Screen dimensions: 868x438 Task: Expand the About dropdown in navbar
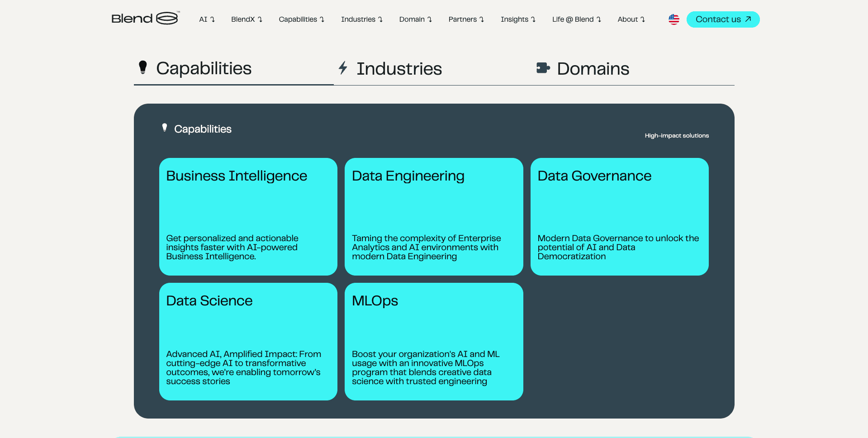[x=631, y=19]
